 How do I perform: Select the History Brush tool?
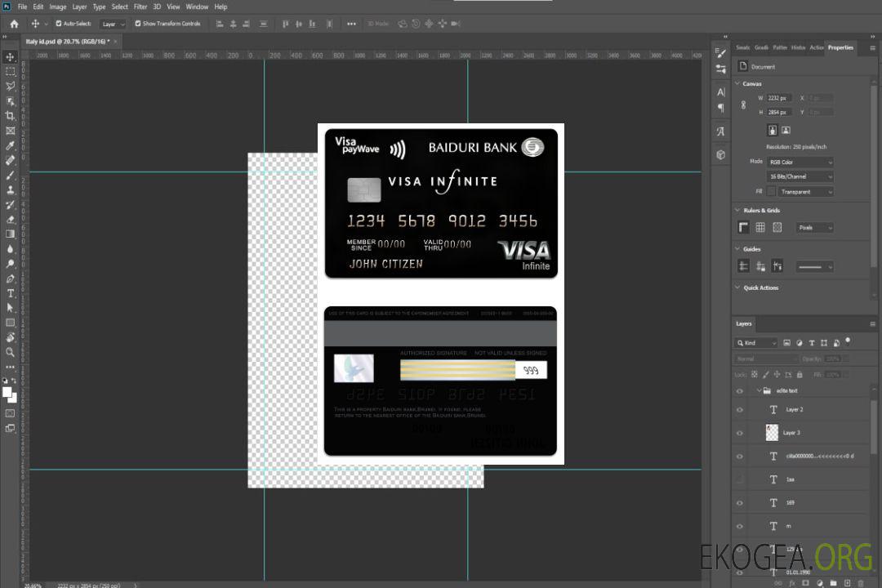pos(10,205)
